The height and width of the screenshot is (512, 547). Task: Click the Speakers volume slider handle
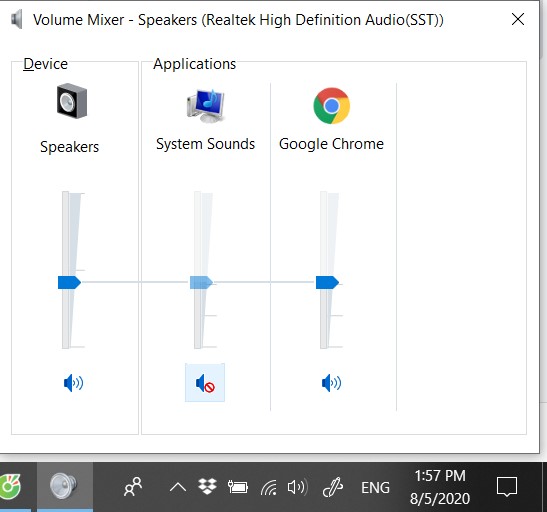point(69,282)
